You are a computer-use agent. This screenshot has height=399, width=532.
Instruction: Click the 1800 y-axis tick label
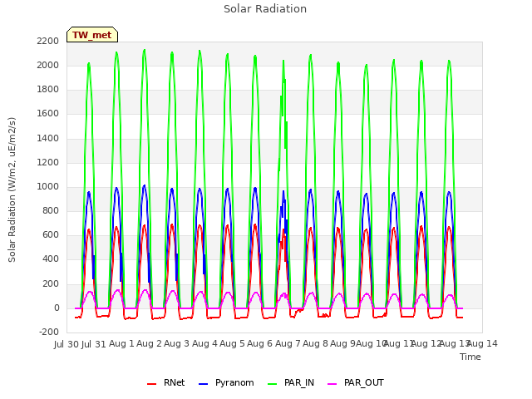[48, 89]
